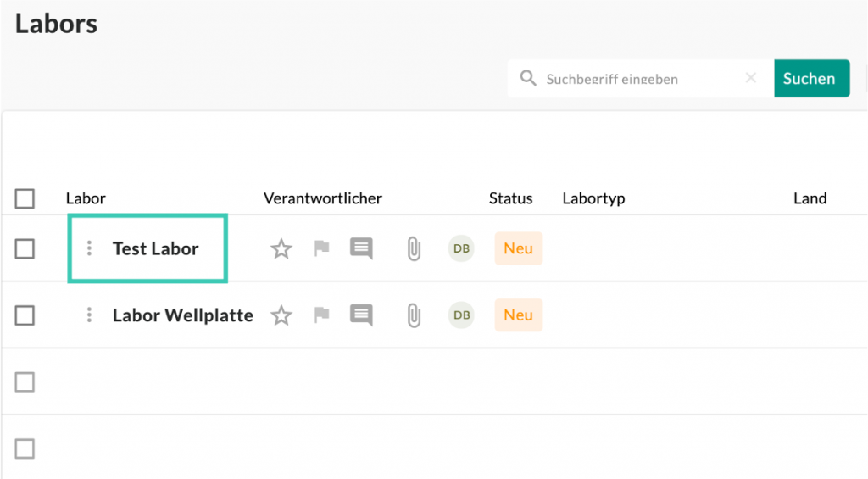Screen dimensions: 868x479
Task: Open attachments for Test Labor
Action: point(414,249)
